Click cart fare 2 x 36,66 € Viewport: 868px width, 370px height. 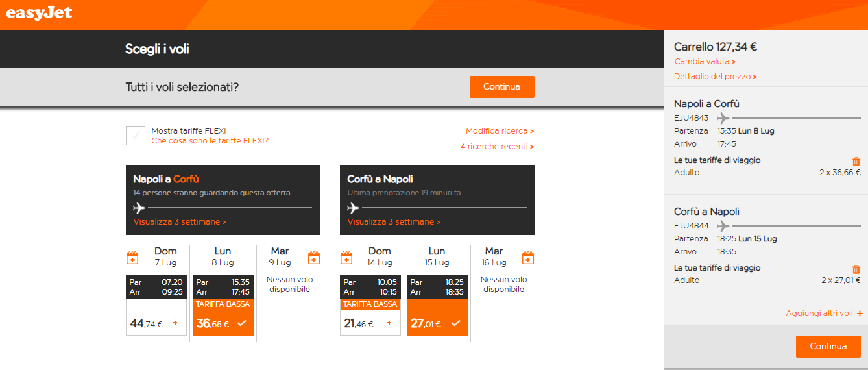click(x=840, y=173)
